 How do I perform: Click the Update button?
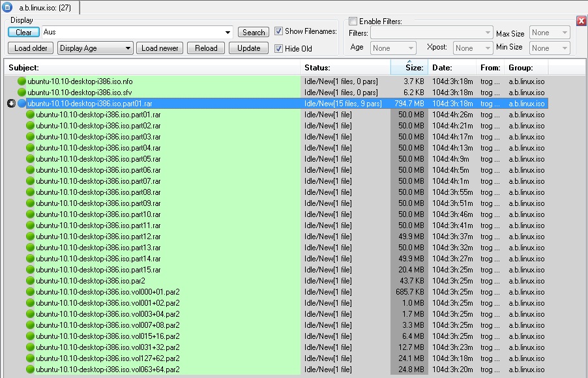pyautogui.click(x=248, y=48)
